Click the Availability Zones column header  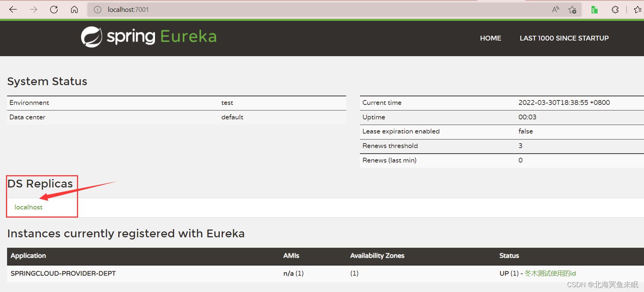click(377, 256)
